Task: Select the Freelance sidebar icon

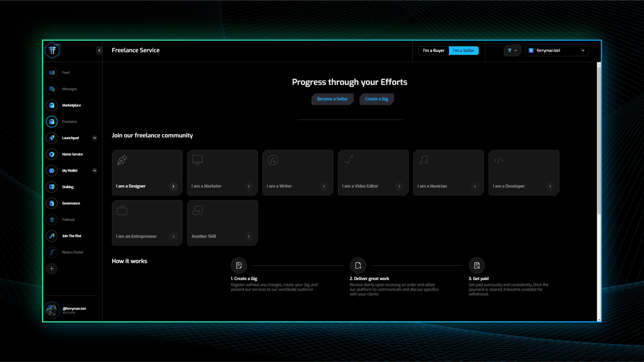Action: (x=52, y=122)
